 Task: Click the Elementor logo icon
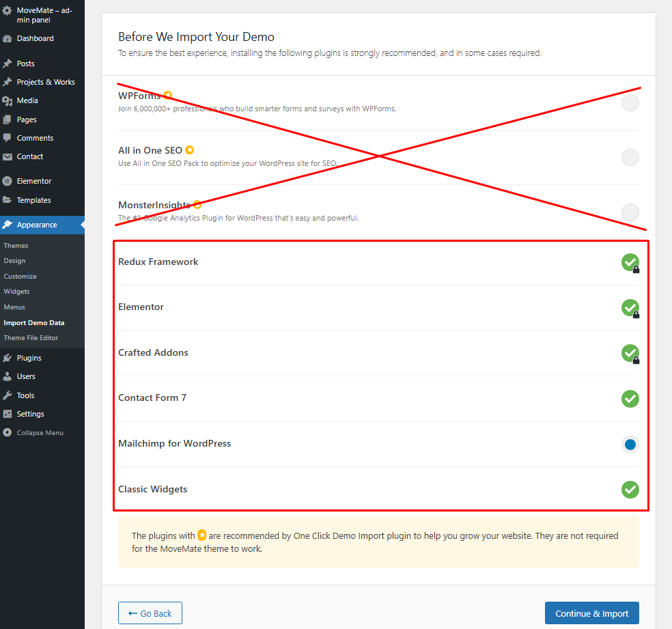[8, 181]
